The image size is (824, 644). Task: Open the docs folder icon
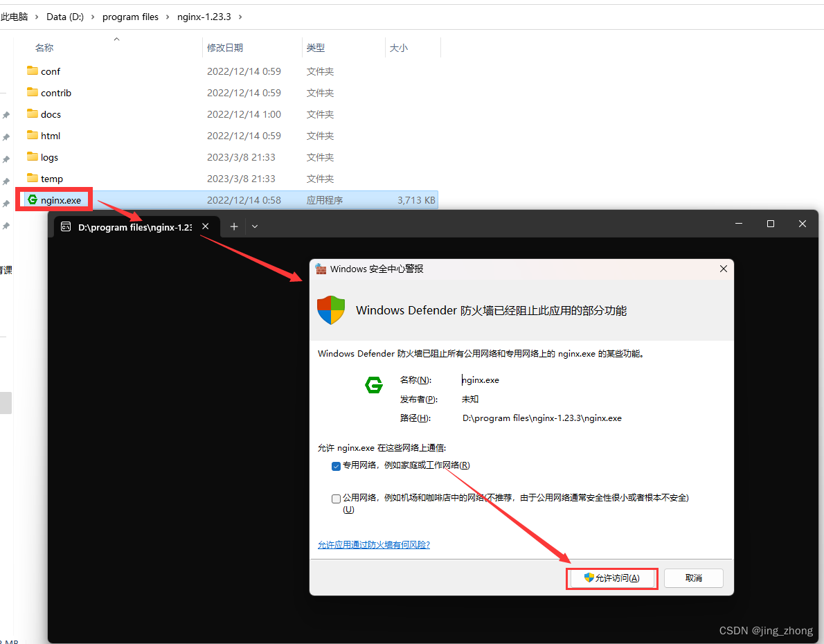(33, 114)
